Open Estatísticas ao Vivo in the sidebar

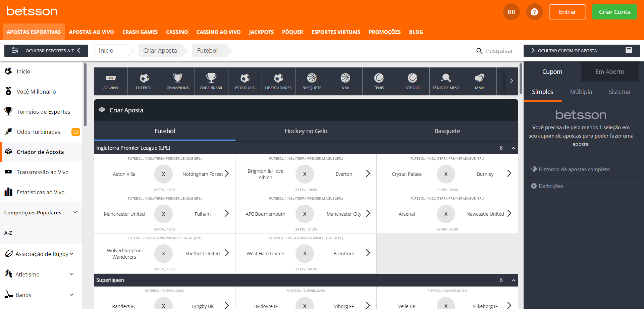point(41,192)
